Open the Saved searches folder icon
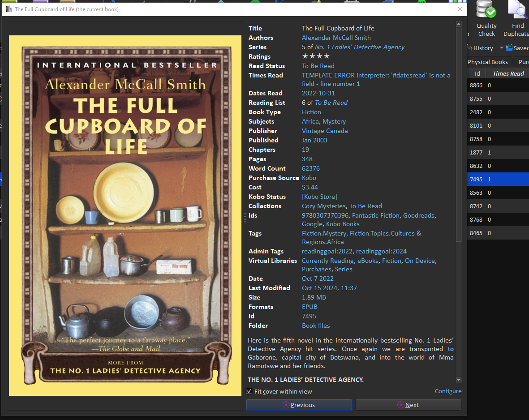 (x=509, y=48)
